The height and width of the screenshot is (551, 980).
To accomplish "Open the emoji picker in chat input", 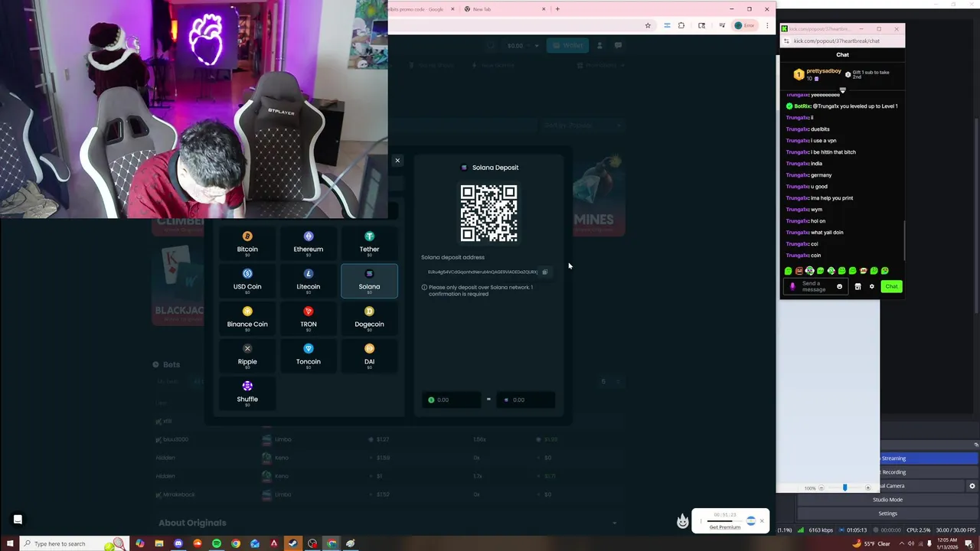I will tap(839, 287).
